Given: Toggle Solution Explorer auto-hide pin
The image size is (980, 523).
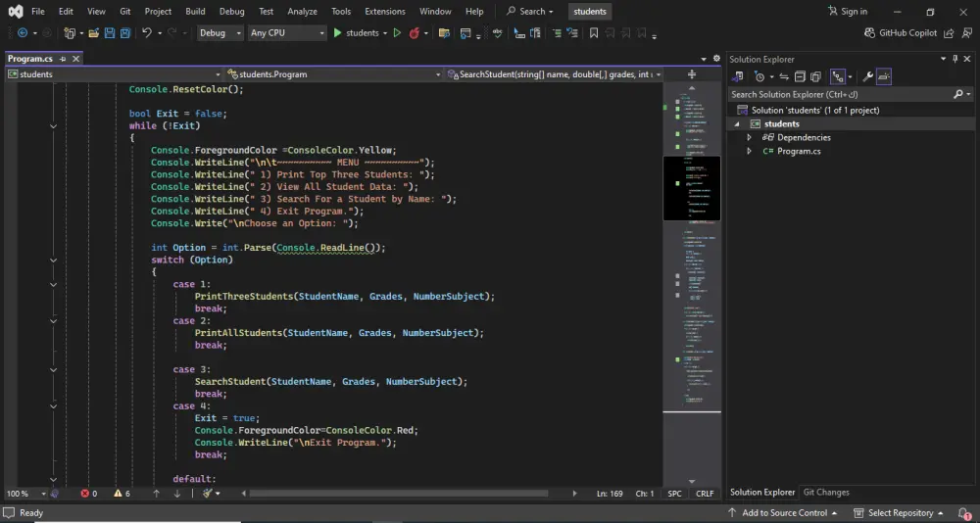Looking at the screenshot, I should point(955,59).
